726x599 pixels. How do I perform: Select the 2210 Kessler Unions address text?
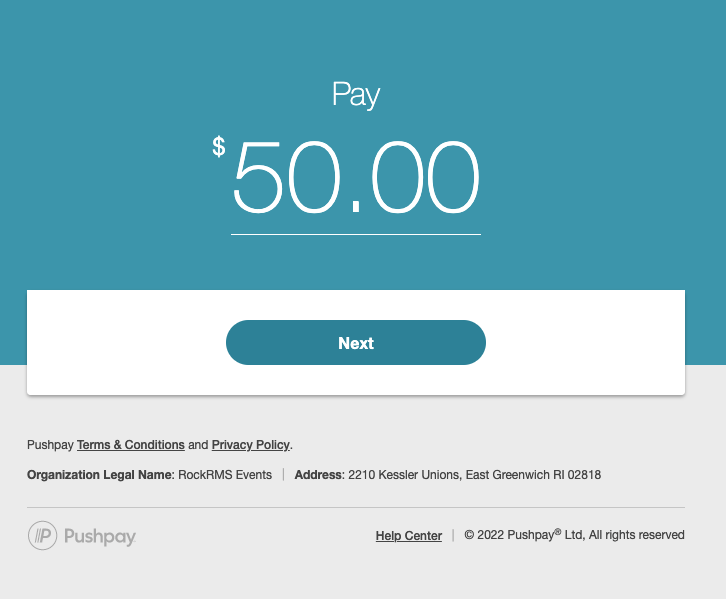(x=474, y=475)
